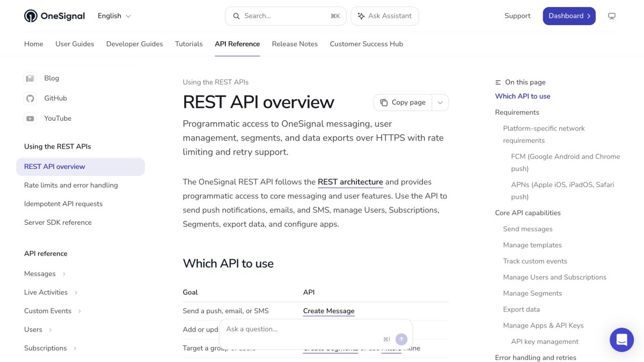Open Rate limits and error handling
The image size is (644, 362).
click(71, 186)
